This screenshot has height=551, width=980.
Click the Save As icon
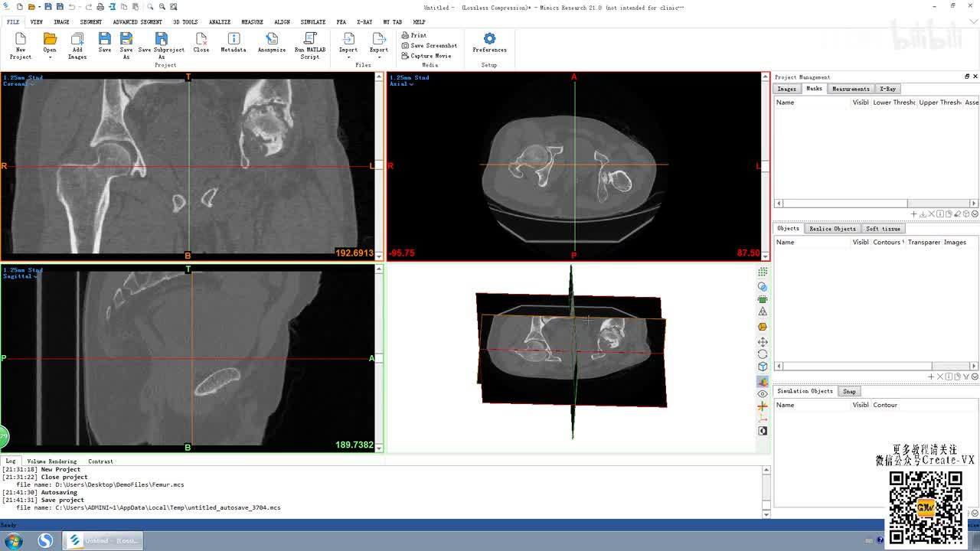(x=126, y=39)
